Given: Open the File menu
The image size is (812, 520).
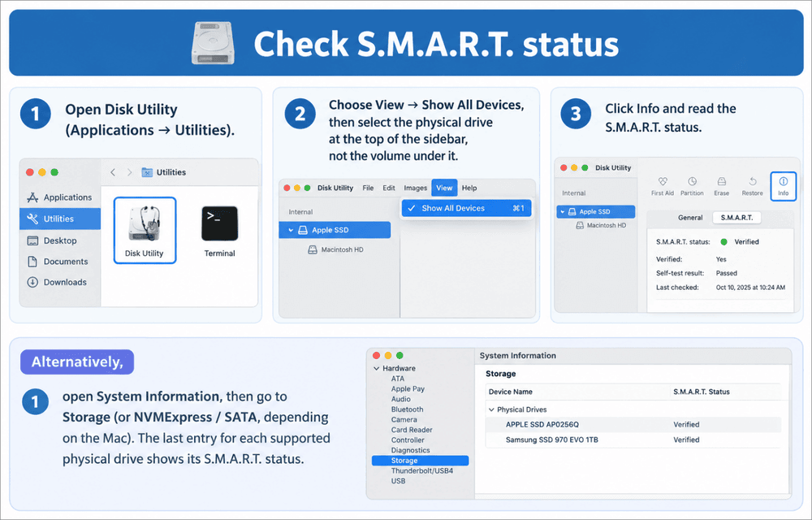Looking at the screenshot, I should pos(368,188).
